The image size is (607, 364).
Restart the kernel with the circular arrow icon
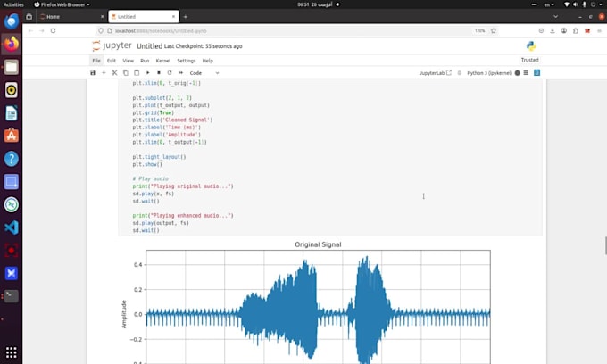click(170, 73)
